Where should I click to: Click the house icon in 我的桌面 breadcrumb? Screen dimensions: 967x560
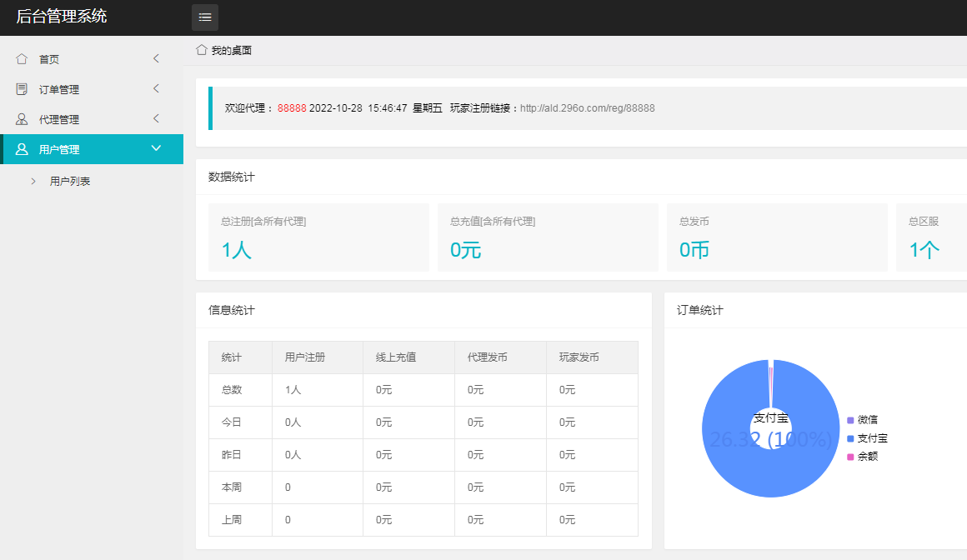[201, 50]
